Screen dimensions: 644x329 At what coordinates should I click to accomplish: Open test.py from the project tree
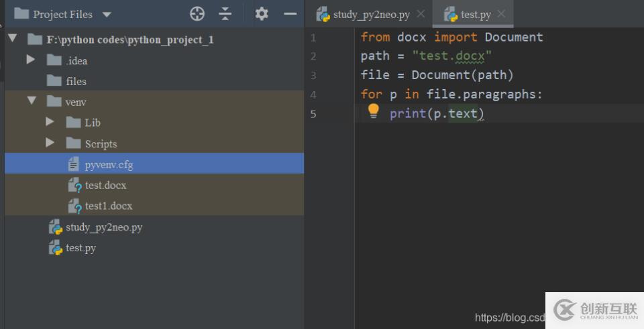(80, 248)
